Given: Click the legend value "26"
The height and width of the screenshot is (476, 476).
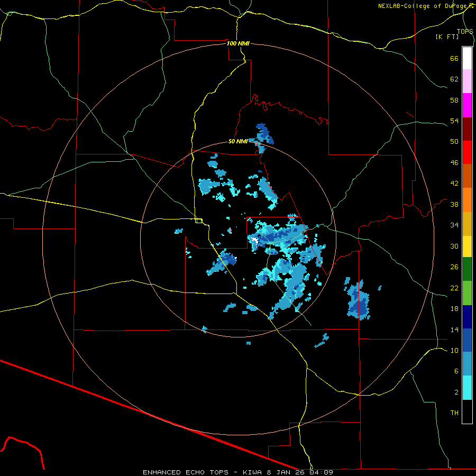Looking at the screenshot, I should pos(454,267).
